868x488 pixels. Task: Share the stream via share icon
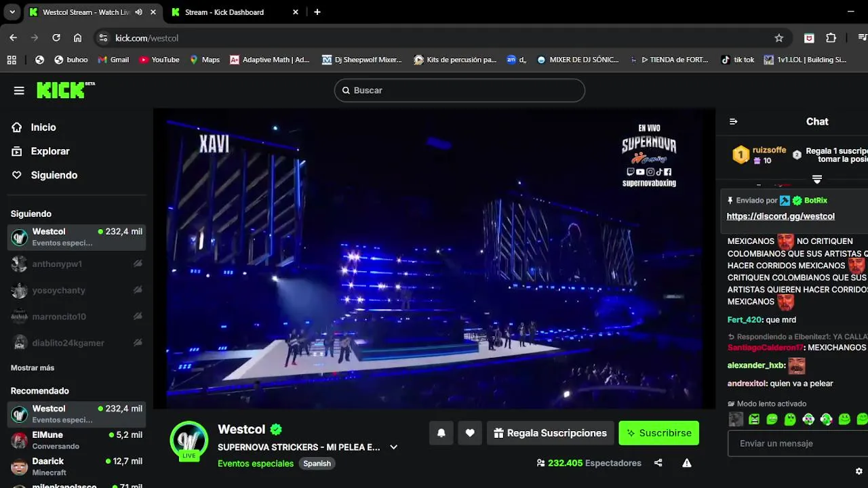658,463
